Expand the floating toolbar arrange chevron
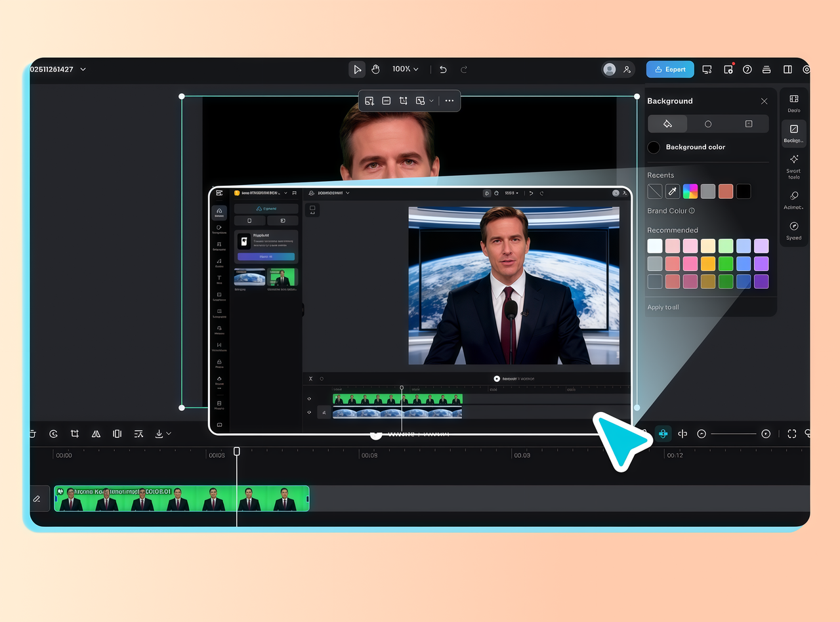The width and height of the screenshot is (840, 622). (431, 101)
